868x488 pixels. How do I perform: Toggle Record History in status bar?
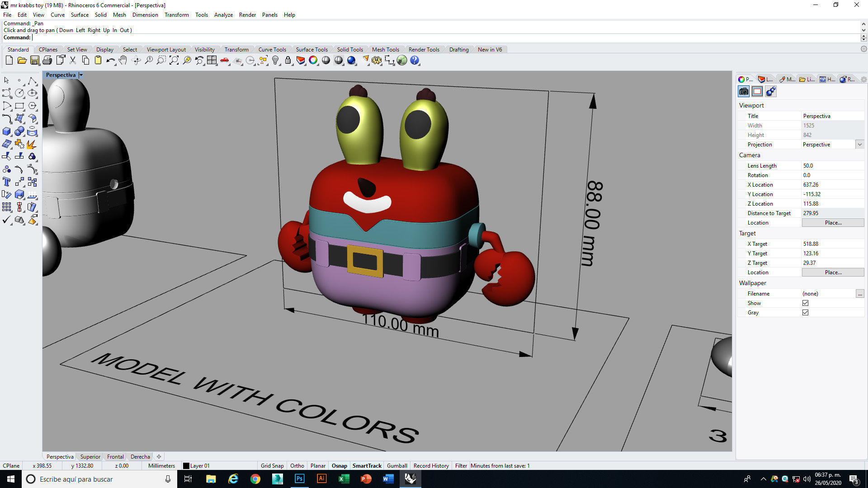click(431, 466)
